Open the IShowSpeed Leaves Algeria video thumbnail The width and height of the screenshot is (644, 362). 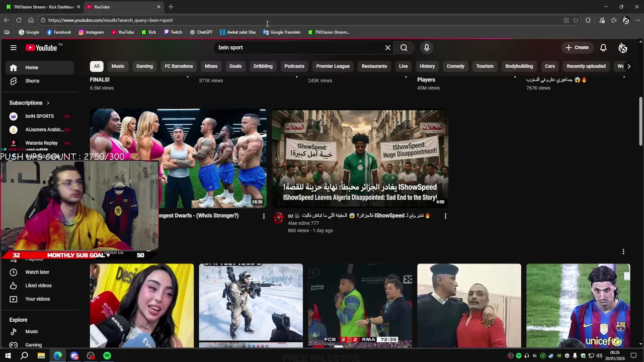(x=360, y=158)
